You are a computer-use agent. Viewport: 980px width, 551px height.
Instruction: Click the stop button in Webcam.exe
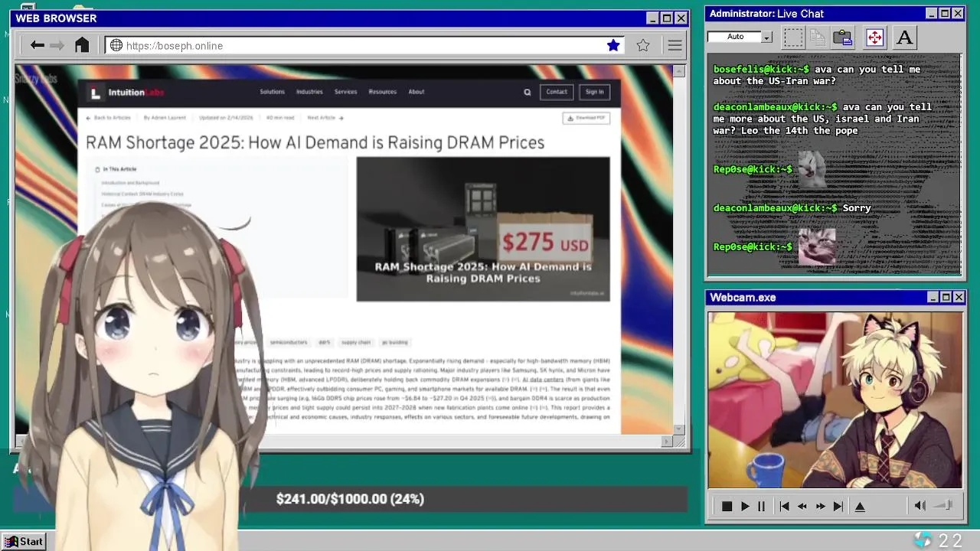[727, 507]
